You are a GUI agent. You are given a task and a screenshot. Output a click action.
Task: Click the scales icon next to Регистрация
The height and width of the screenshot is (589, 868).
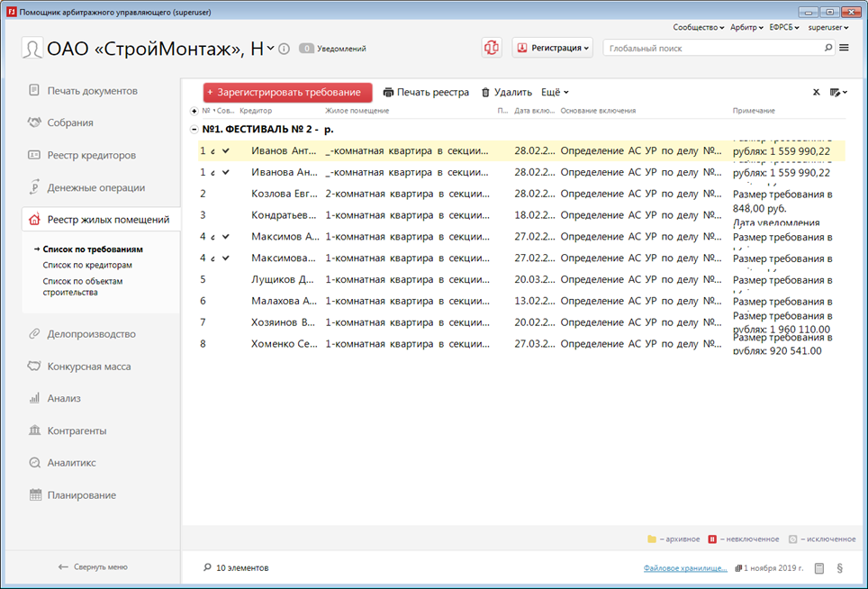(491, 48)
